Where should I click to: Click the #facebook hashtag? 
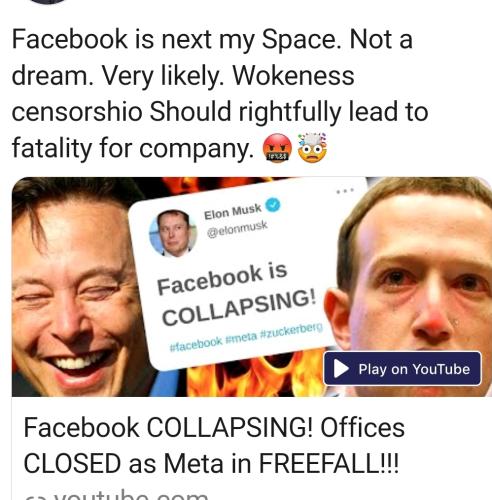pos(196,344)
